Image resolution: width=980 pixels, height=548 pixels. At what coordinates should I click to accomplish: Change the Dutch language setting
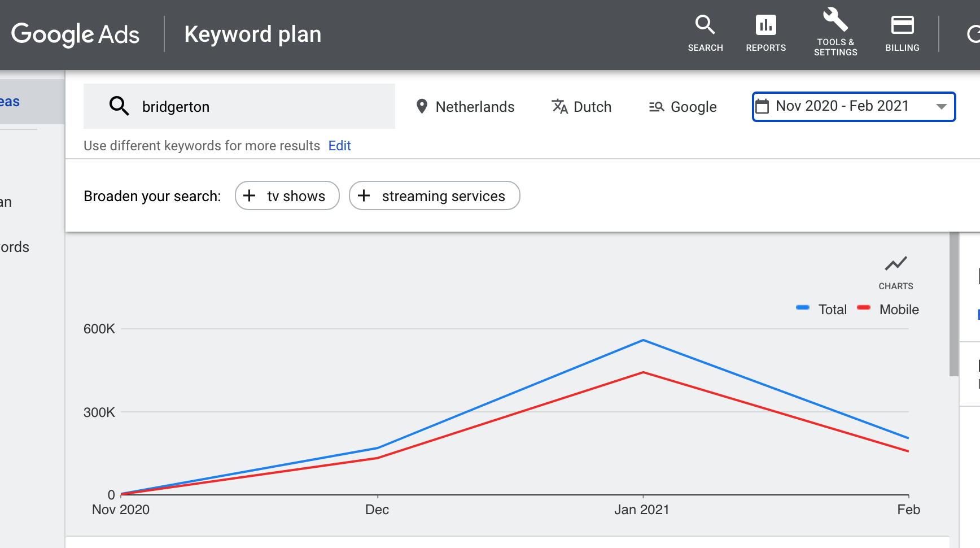581,106
